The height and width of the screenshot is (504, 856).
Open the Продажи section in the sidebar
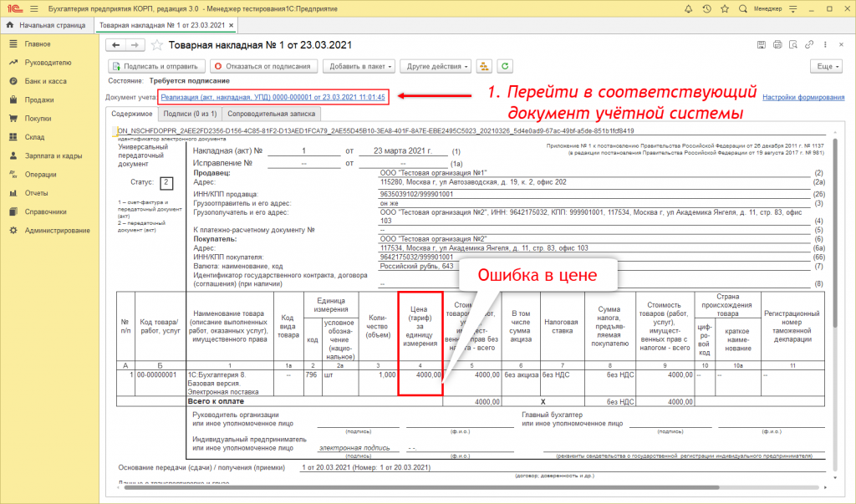(41, 99)
